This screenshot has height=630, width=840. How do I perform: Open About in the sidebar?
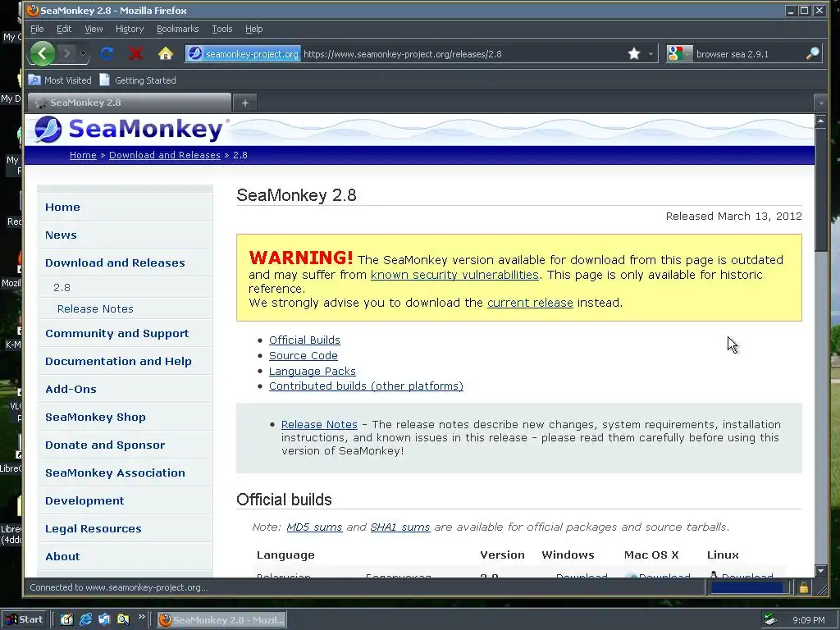tap(62, 556)
